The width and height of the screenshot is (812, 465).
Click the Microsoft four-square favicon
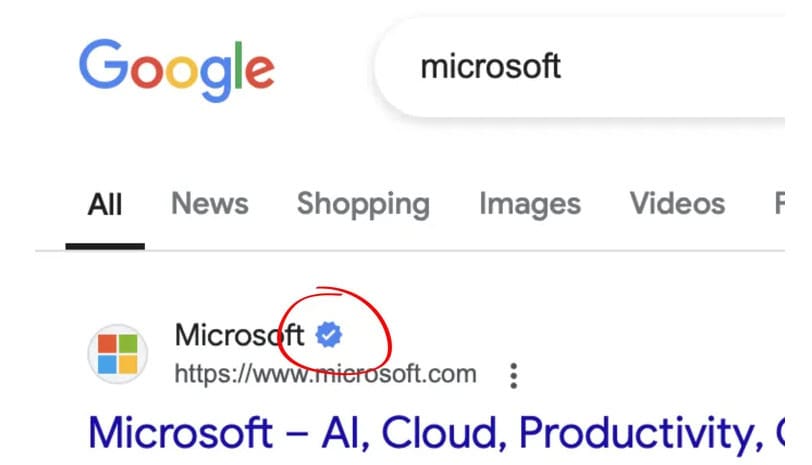(118, 354)
